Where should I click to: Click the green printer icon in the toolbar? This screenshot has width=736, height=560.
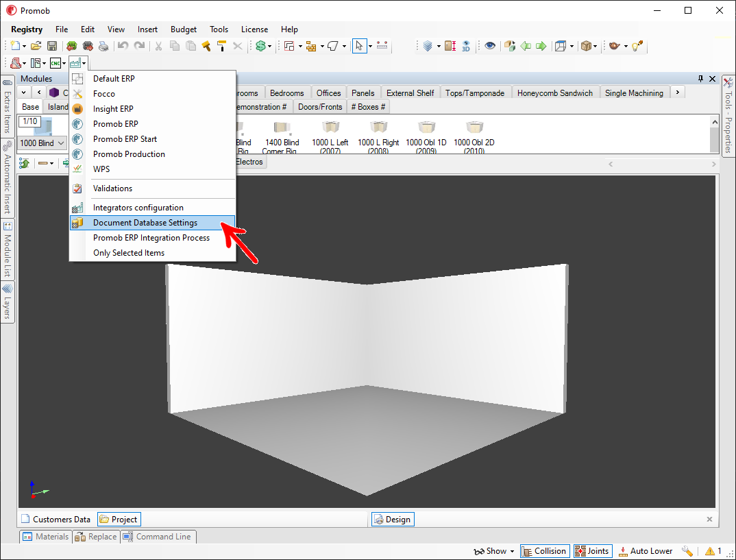pyautogui.click(x=71, y=45)
